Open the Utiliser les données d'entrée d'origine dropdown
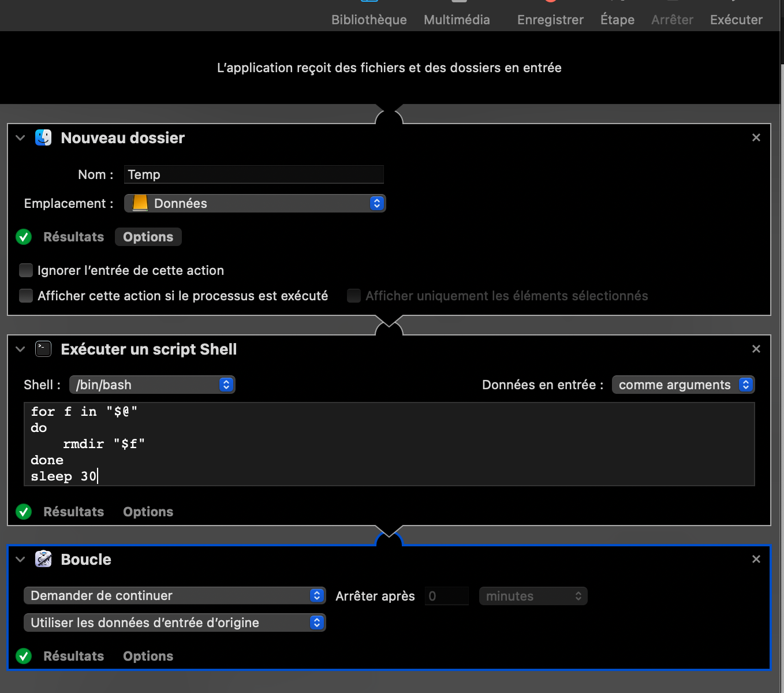784x693 pixels. coord(174,623)
